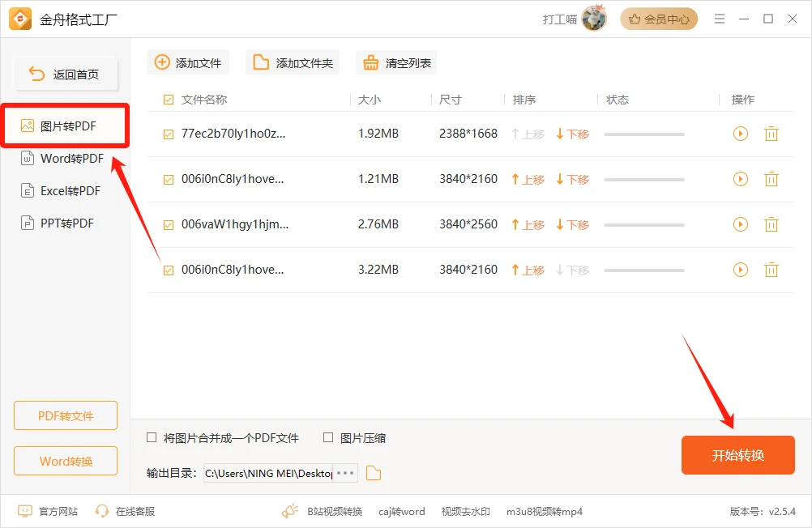This screenshot has height=528, width=812.
Task: Move 006vaW1hgy1hjm file up with 上移
Action: 528,224
